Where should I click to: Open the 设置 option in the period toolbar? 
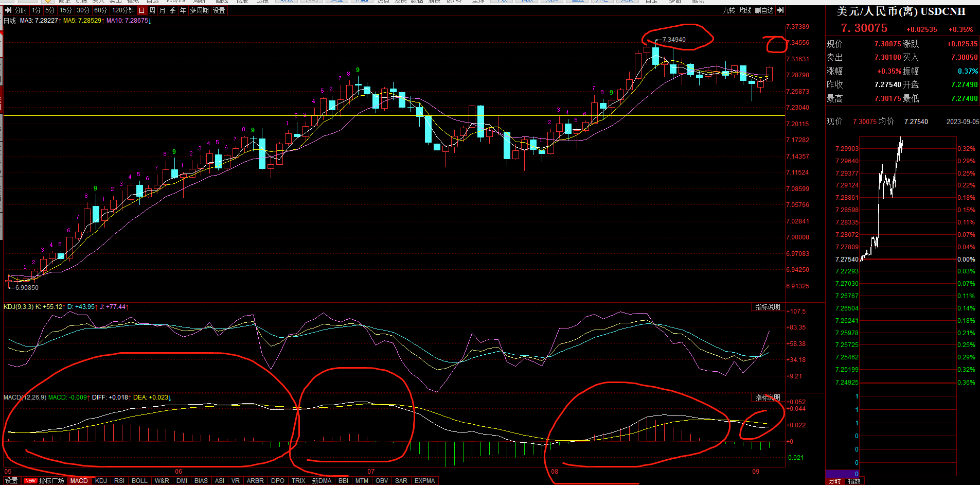coord(219,10)
